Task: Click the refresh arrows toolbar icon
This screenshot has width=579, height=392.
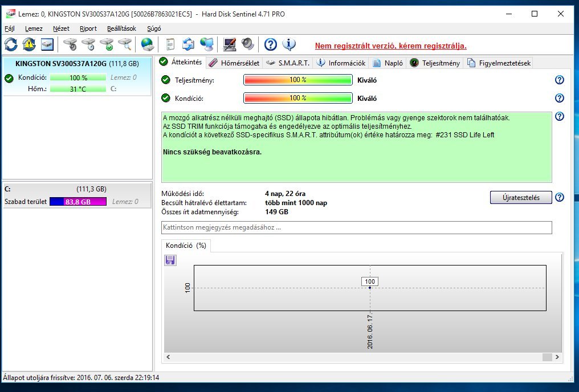Action: point(11,44)
